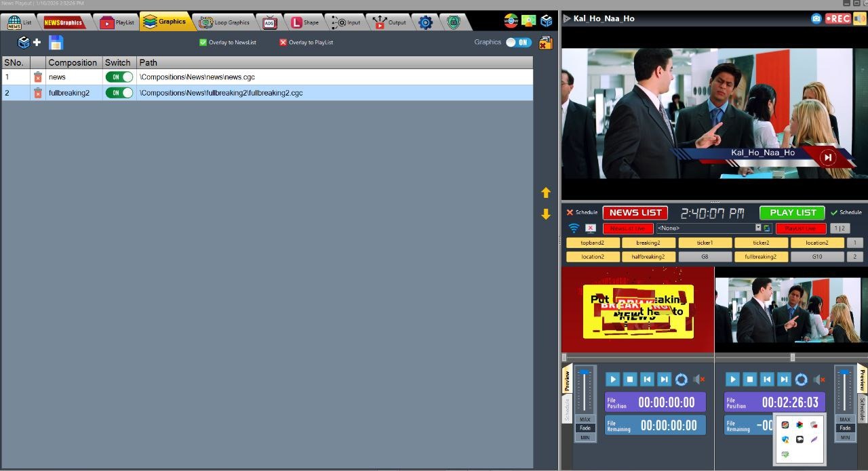Image resolution: width=868 pixels, height=471 pixels.
Task: Click the breaking news preview thumbnail
Action: click(x=637, y=310)
